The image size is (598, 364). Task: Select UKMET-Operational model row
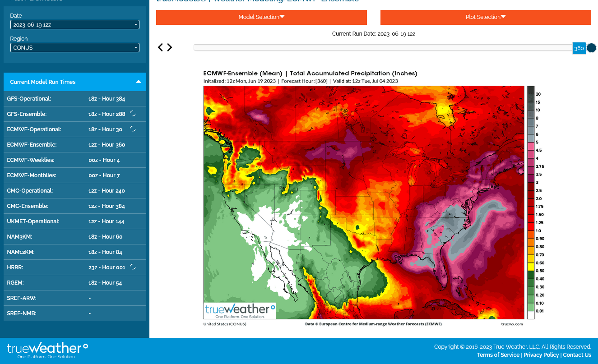[75, 221]
